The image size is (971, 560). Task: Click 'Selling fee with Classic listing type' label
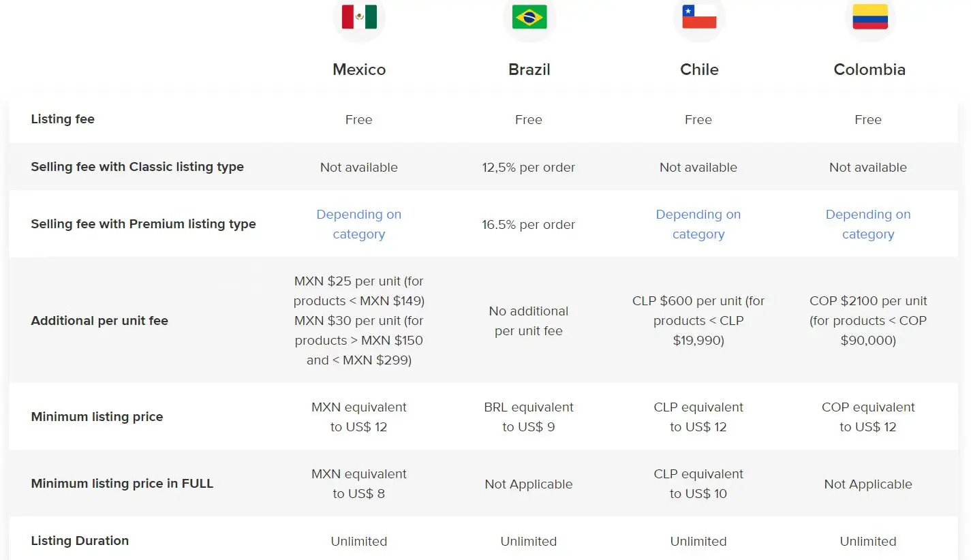tap(137, 167)
